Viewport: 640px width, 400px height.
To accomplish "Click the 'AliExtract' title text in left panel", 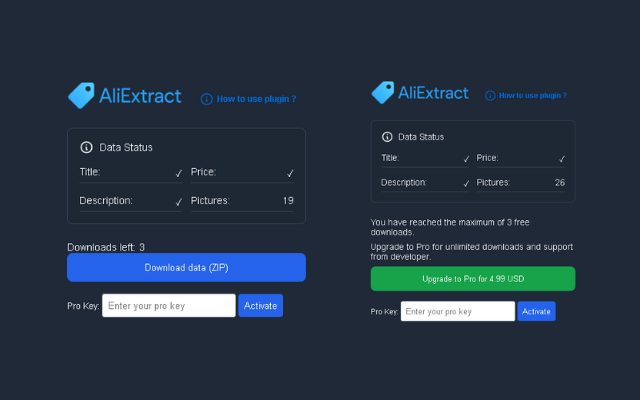I will (140, 96).
